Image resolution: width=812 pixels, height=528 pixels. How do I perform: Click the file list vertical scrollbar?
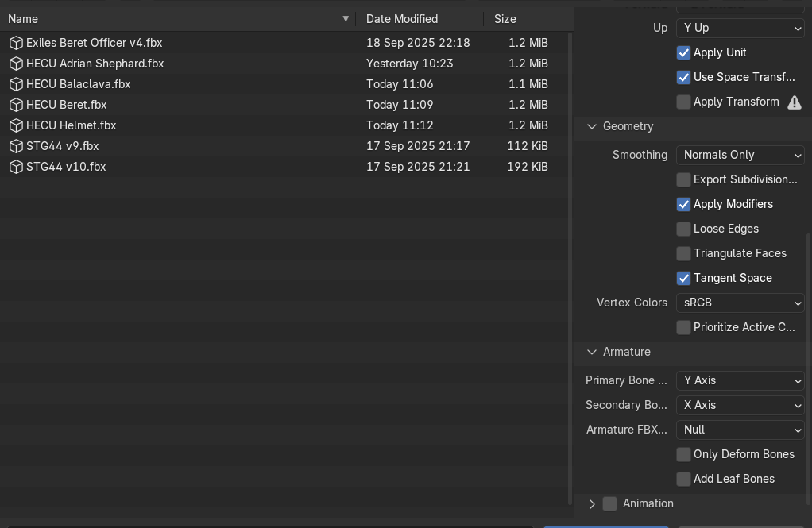click(x=570, y=269)
